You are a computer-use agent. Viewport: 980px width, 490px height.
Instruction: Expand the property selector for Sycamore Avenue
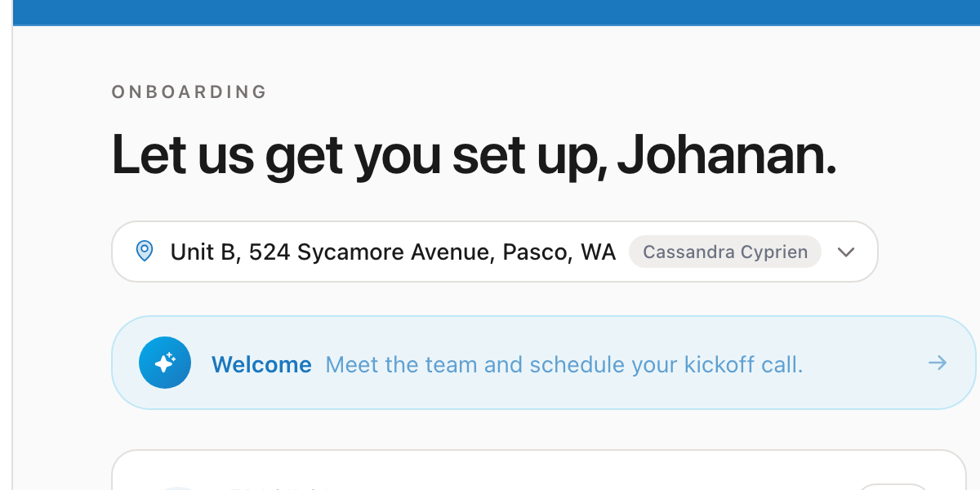coord(846,252)
